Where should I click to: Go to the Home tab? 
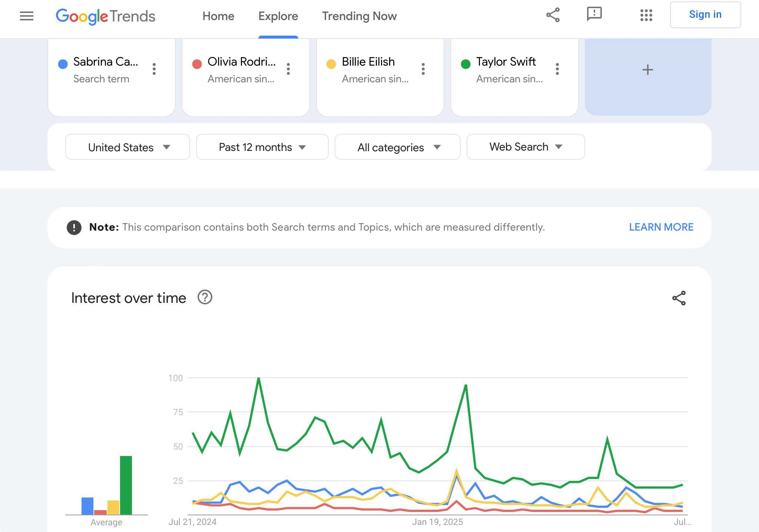(x=218, y=16)
